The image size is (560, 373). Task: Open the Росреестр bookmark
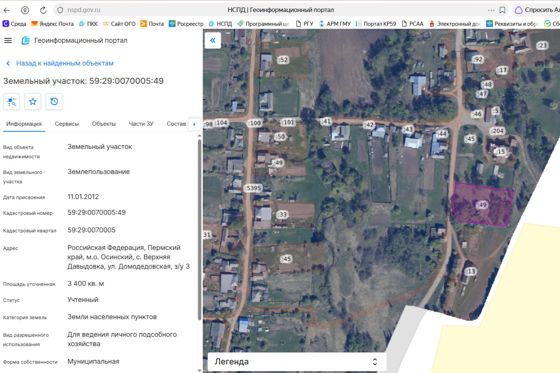[186, 24]
